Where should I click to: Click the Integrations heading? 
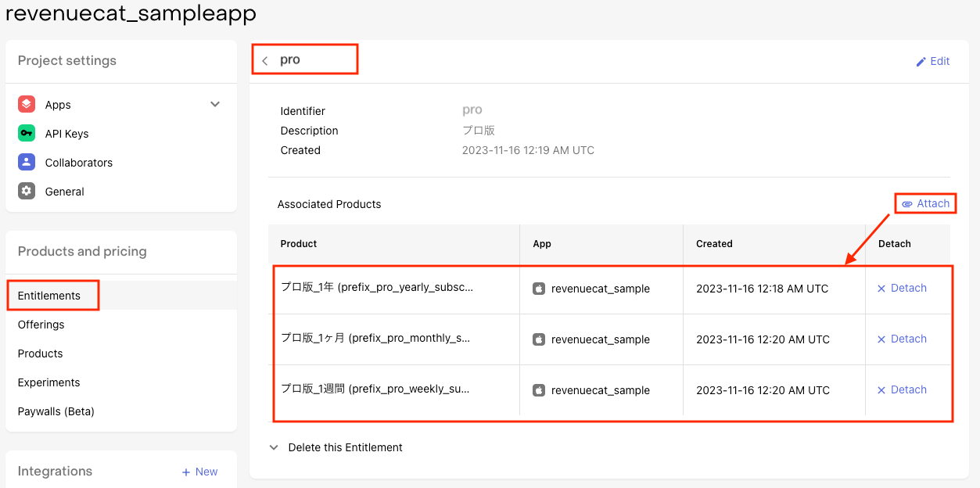pos(55,471)
